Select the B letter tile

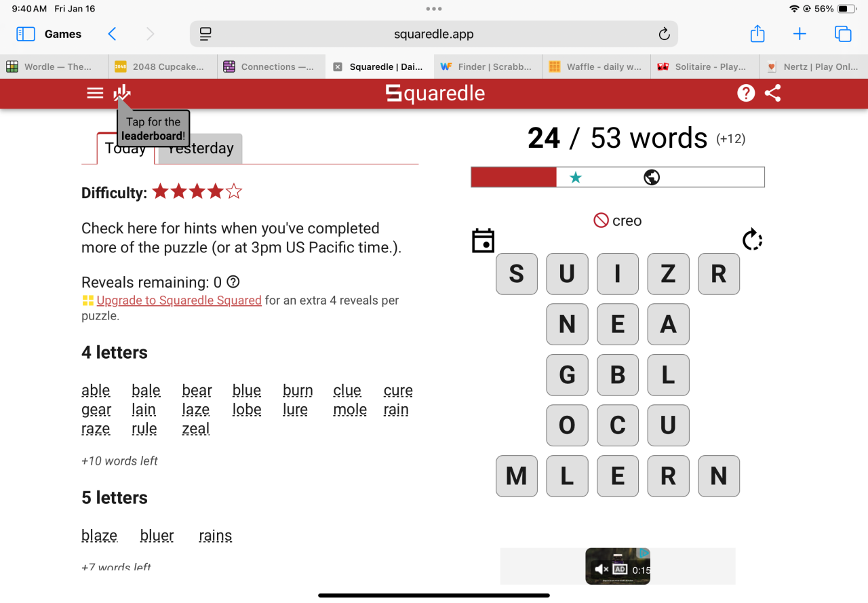click(x=618, y=374)
